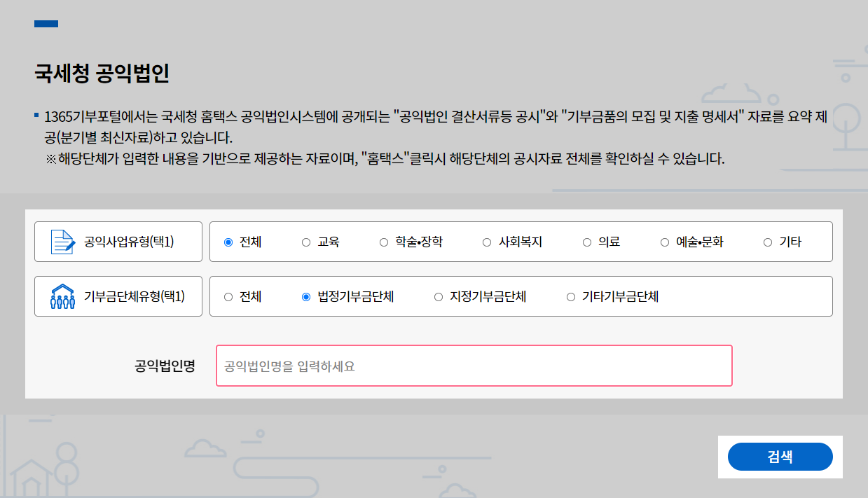868x498 pixels.
Task: Select the 학술•장학 radio option
Action: 384,242
